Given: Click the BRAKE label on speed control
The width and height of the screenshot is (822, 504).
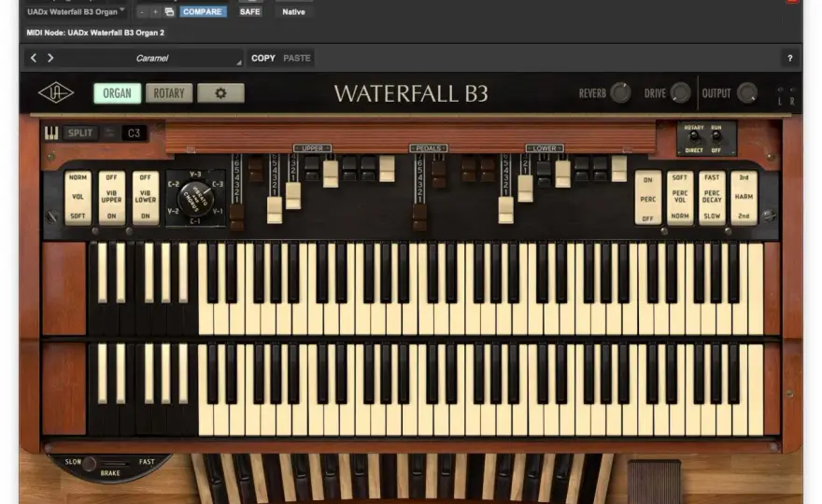Looking at the screenshot, I should point(110,473).
